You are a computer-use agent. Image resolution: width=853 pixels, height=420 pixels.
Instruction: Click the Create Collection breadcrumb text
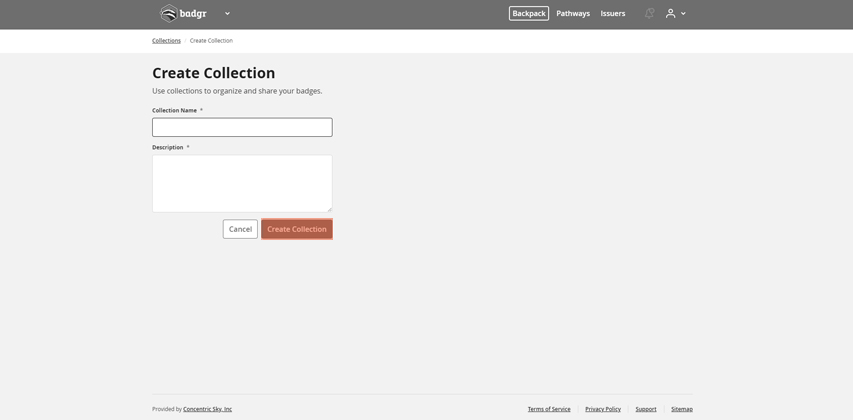click(211, 41)
